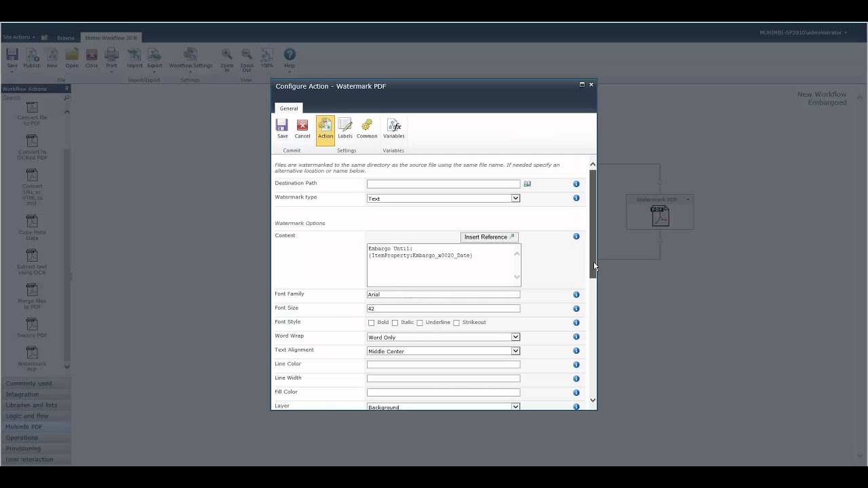Image resolution: width=868 pixels, height=488 pixels.
Task: Maximize the Configure Action dialog
Action: (582, 85)
